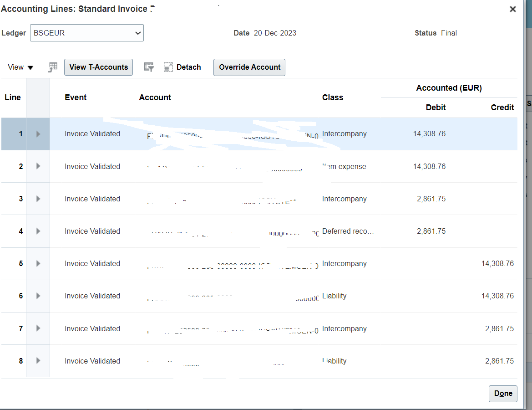This screenshot has height=410, width=532.
Task: Open the Ledger dropdown showing BSGEUR
Action: [x=137, y=33]
